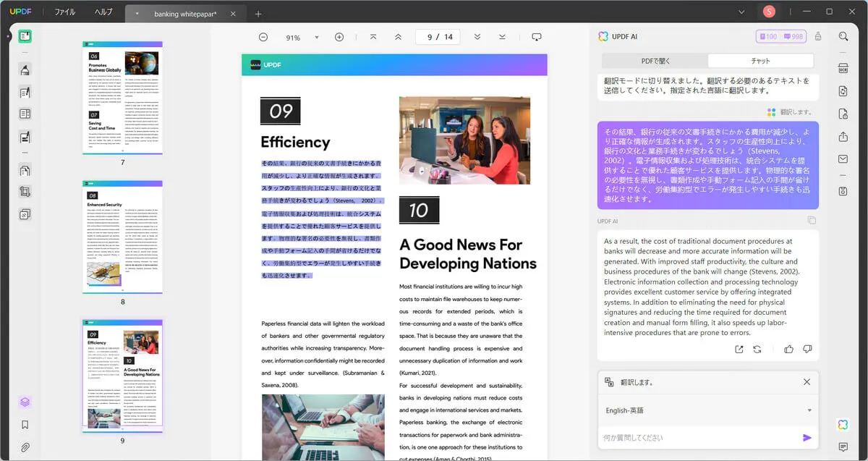Open the bookmarks panel
868x461 pixels.
(x=25, y=425)
